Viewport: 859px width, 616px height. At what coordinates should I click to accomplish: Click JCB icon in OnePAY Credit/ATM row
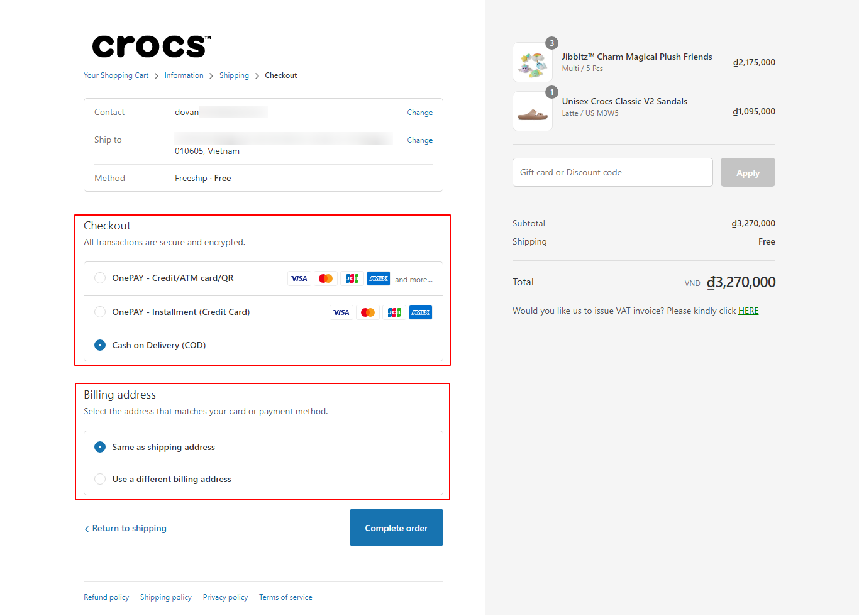click(352, 278)
